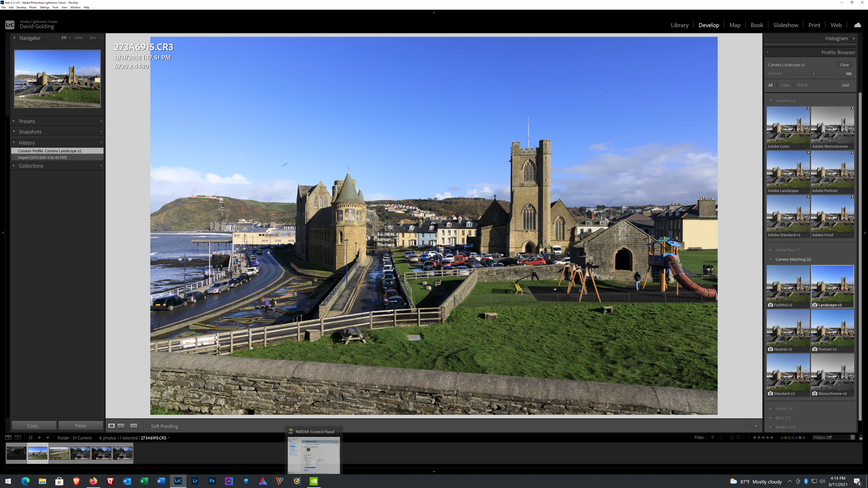Add a new snapshot with plus icon
Image resolution: width=868 pixels, height=488 pixels.
point(101,132)
